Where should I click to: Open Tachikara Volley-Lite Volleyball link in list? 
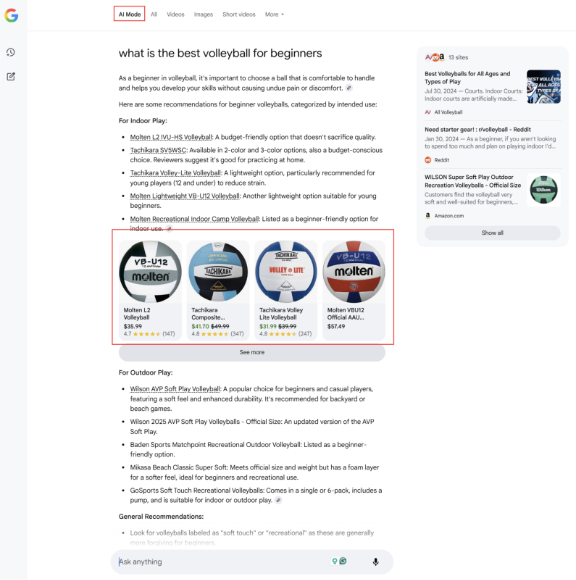(x=175, y=173)
